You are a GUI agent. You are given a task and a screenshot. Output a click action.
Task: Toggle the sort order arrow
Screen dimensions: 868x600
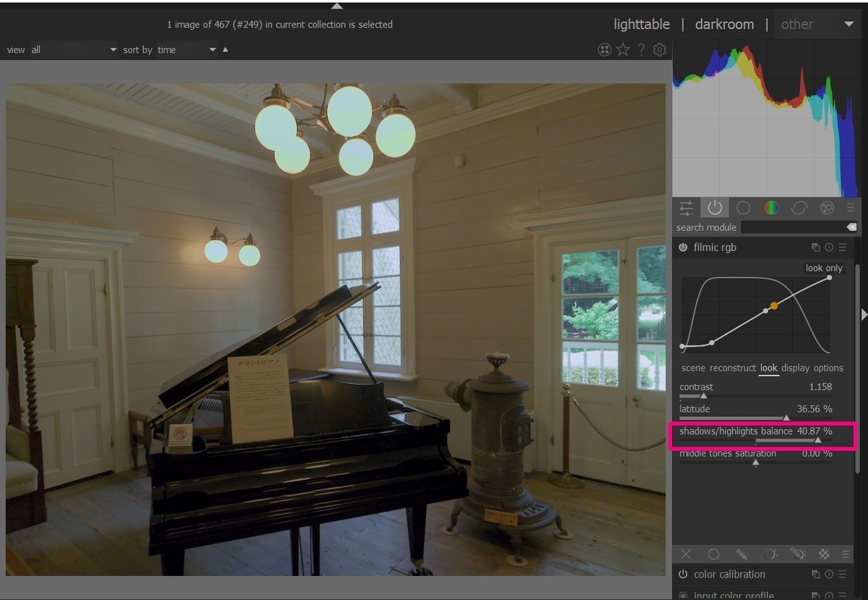(x=225, y=50)
